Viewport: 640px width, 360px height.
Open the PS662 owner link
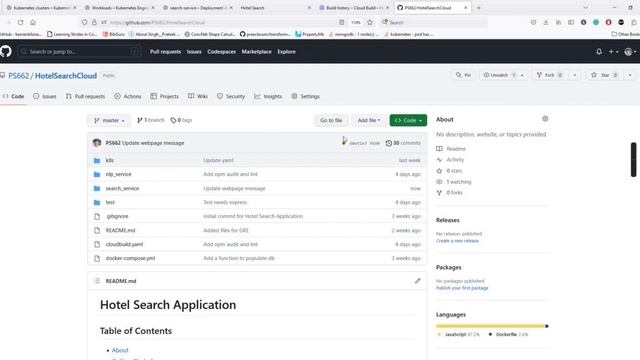(19, 76)
